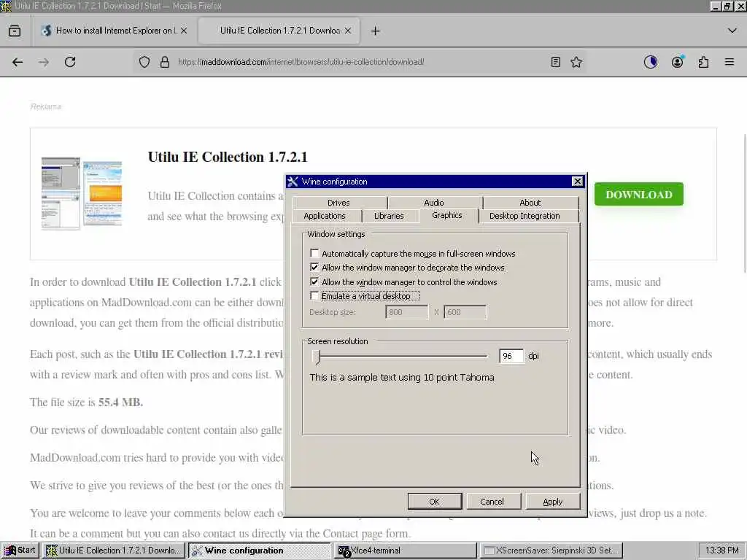Toggle reader view icon in address bar

tap(555, 62)
